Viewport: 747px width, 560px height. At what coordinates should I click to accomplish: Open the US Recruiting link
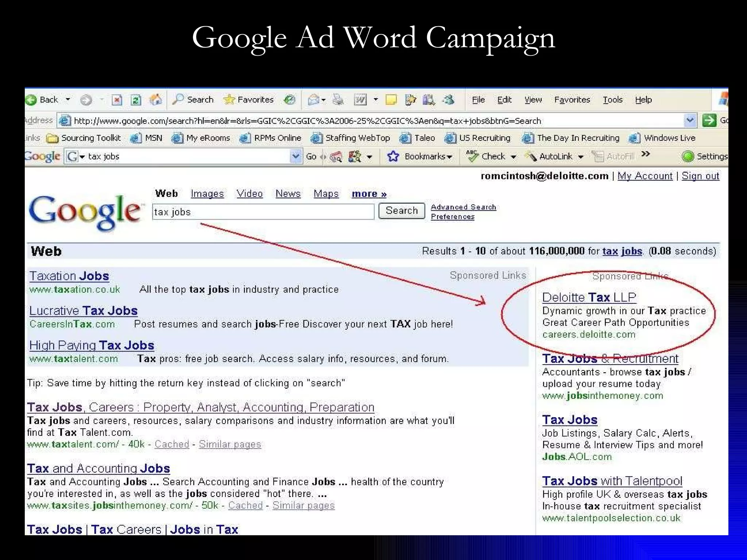[x=477, y=138]
